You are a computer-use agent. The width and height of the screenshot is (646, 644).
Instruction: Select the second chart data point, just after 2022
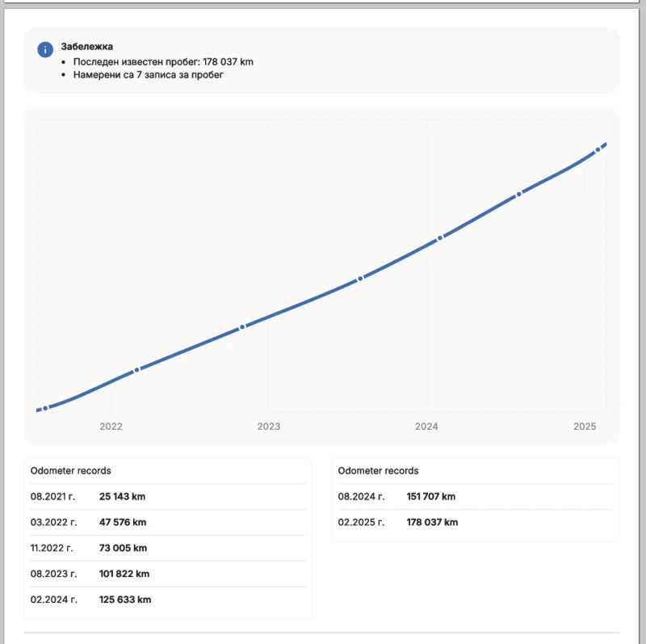pyautogui.click(x=137, y=369)
